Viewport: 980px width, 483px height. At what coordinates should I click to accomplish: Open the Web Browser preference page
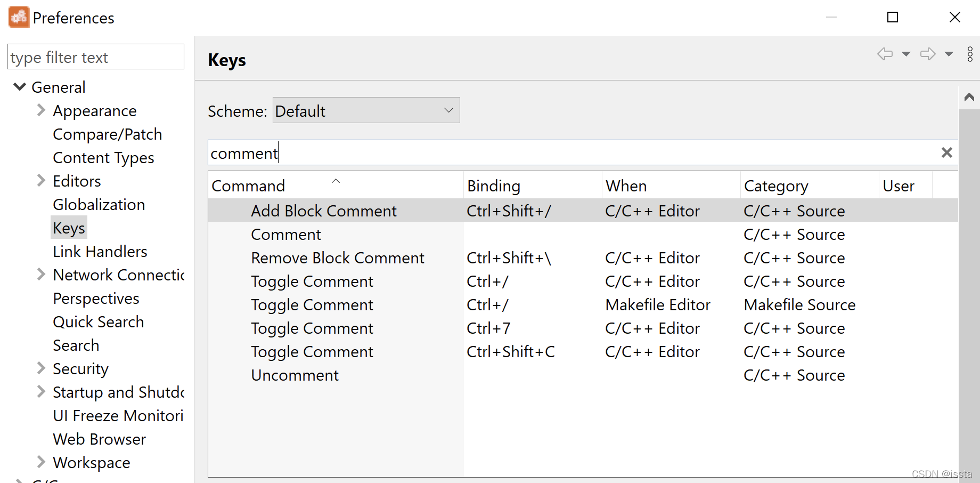tap(100, 439)
